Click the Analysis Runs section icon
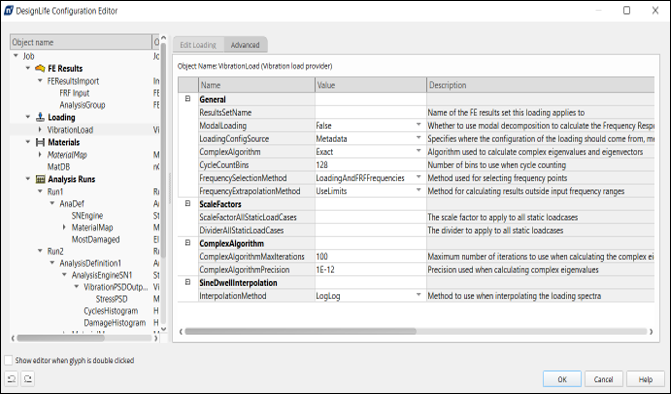Image resolution: width=671 pixels, height=394 pixels. coord(40,179)
